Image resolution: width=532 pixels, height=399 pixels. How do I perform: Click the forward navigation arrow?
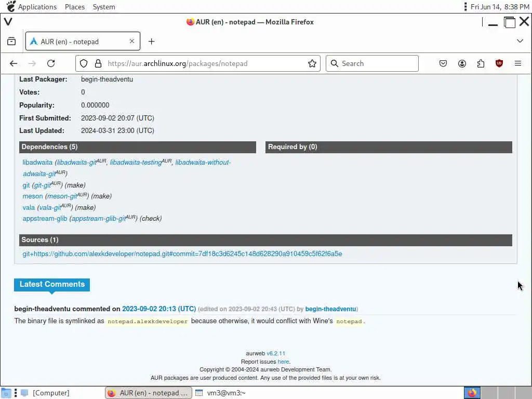click(32, 63)
